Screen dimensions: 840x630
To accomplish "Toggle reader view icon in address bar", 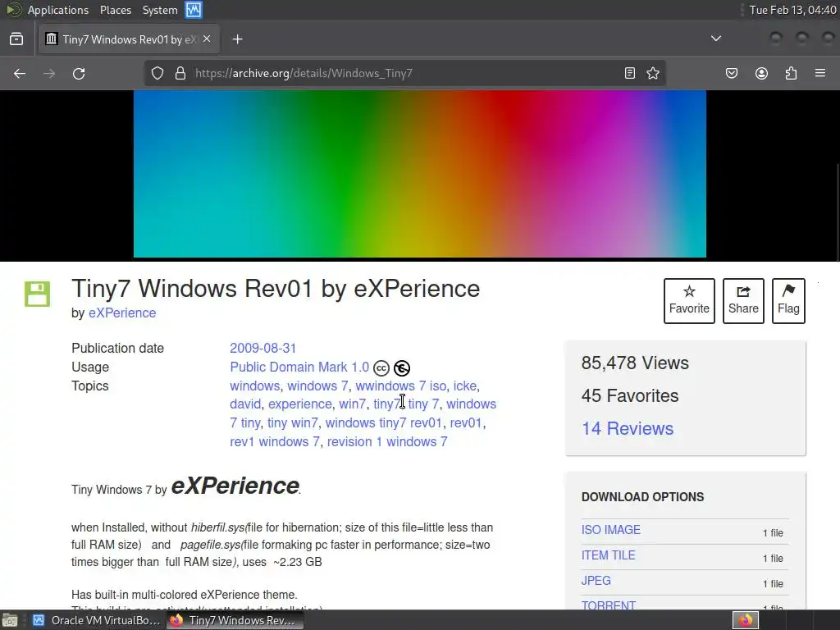I will 630,73.
